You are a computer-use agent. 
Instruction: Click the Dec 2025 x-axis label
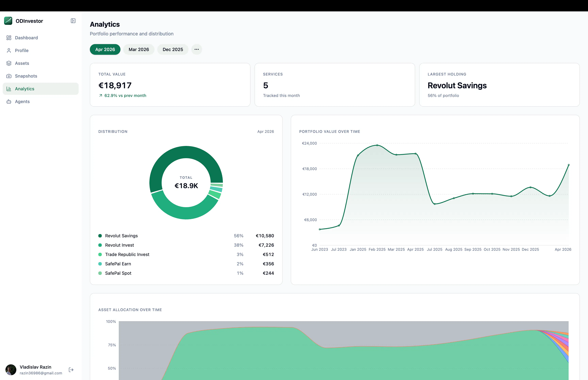tap(530, 250)
